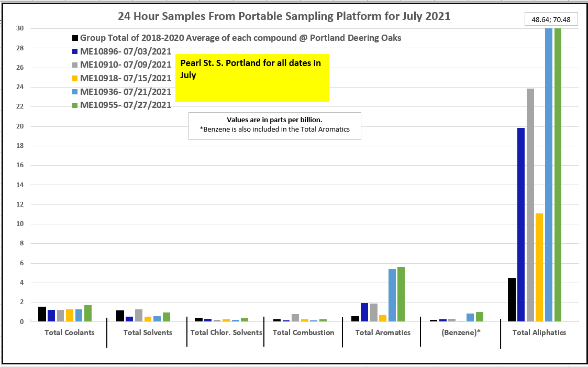The image size is (588, 367).
Task: Select the Total Combustion category label
Action: 303,332
